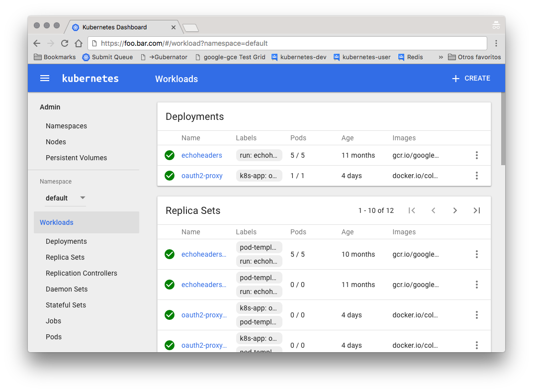Open the hamburger navigation menu

tap(44, 78)
